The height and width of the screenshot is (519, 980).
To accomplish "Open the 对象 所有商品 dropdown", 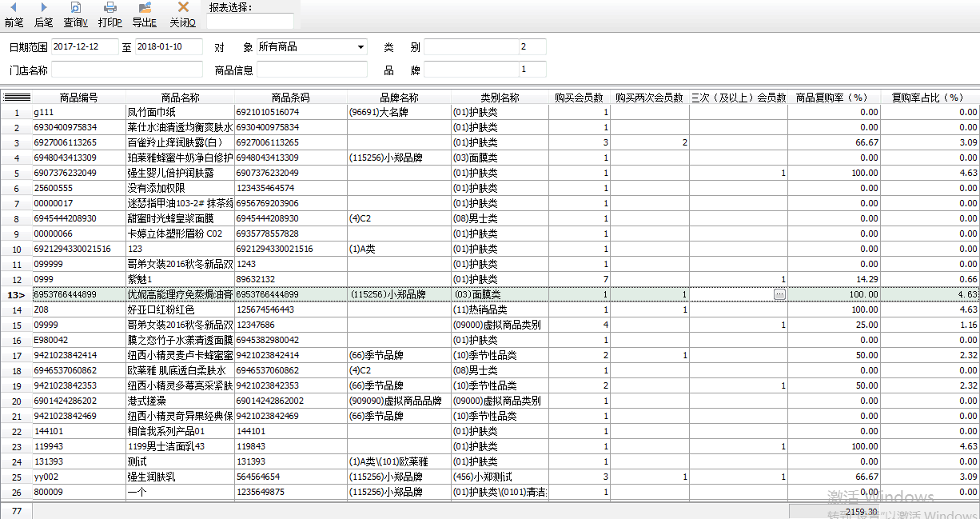I will coord(361,47).
